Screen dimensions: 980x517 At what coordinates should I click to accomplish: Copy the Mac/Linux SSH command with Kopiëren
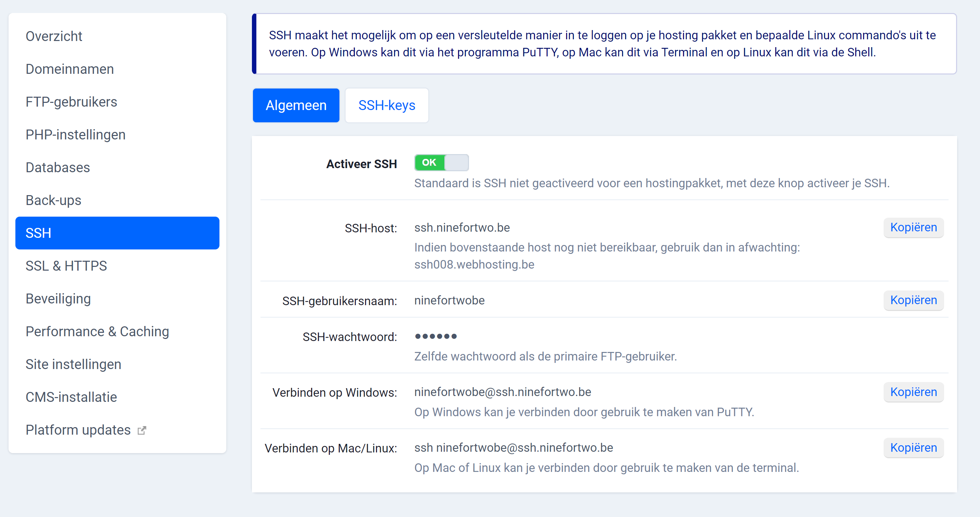pos(913,447)
